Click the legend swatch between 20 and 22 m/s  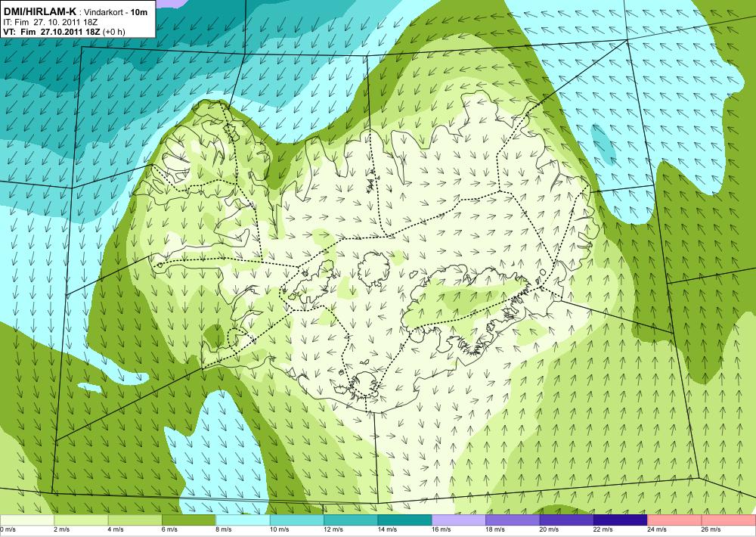click(566, 520)
